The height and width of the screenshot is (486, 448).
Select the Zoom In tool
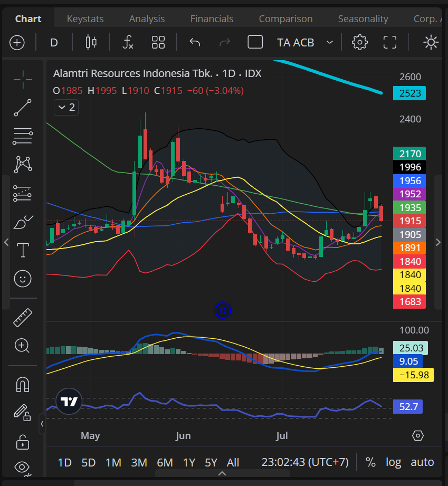[23, 346]
